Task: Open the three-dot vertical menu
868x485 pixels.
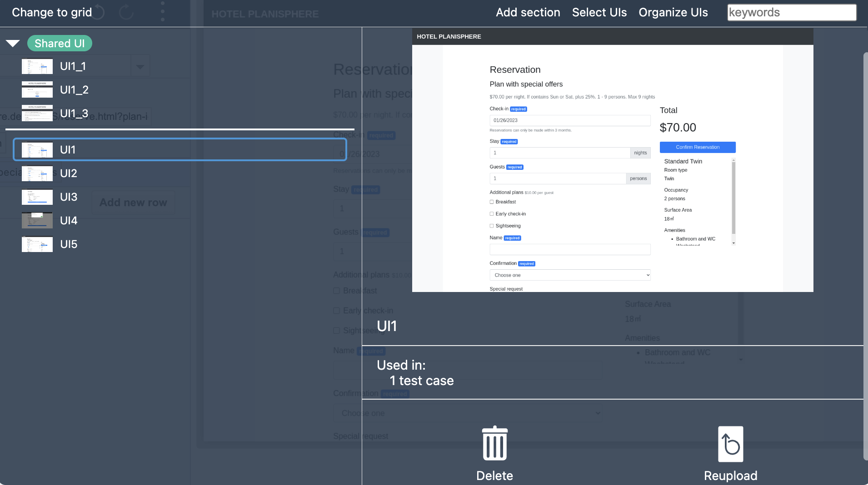Action: tap(162, 12)
